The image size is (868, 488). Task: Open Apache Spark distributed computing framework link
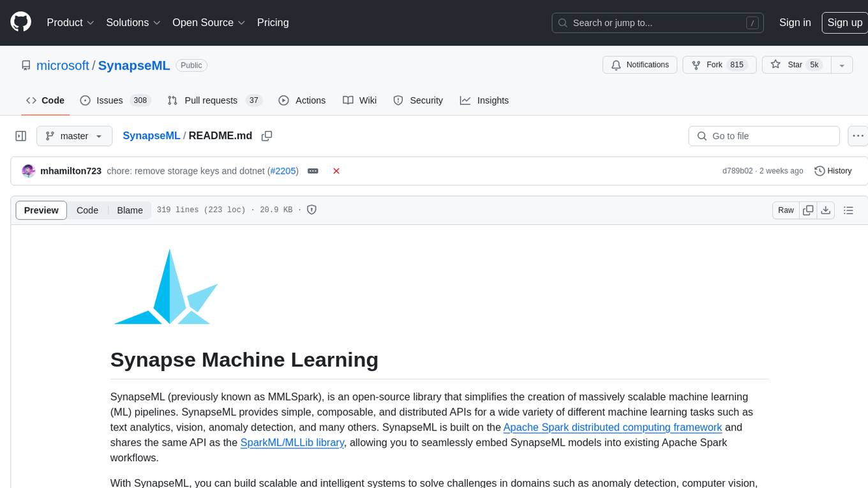click(613, 427)
